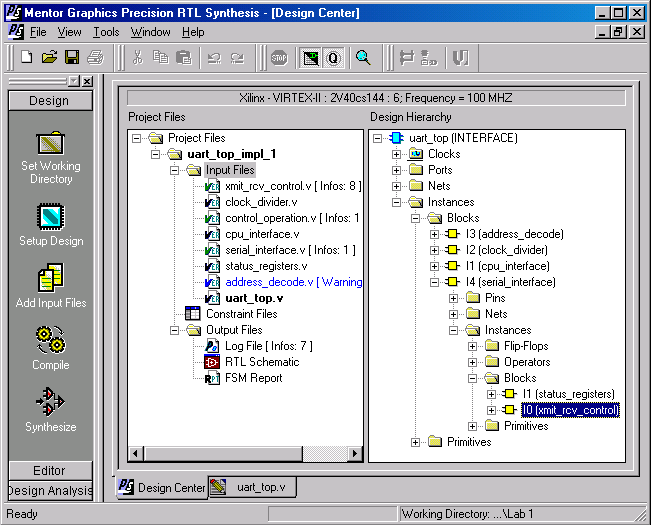Click the Design Analysis bar button

pos(50,490)
